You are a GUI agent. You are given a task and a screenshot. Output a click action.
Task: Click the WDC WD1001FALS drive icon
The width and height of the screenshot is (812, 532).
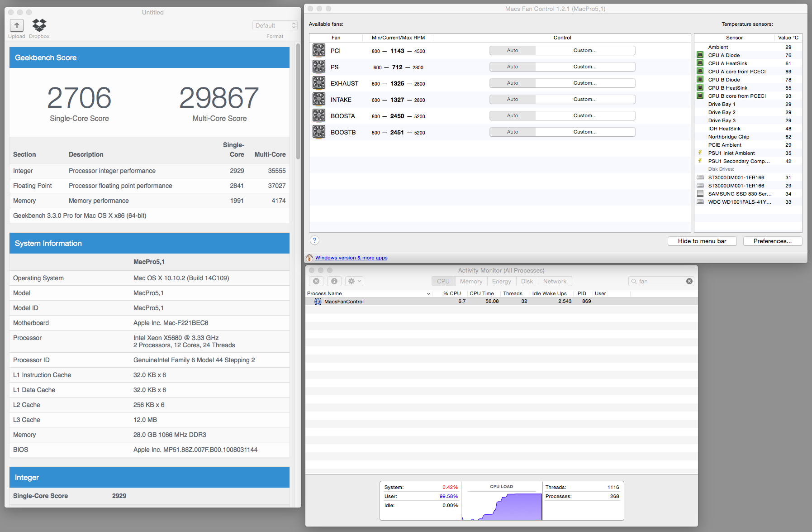[x=700, y=202]
